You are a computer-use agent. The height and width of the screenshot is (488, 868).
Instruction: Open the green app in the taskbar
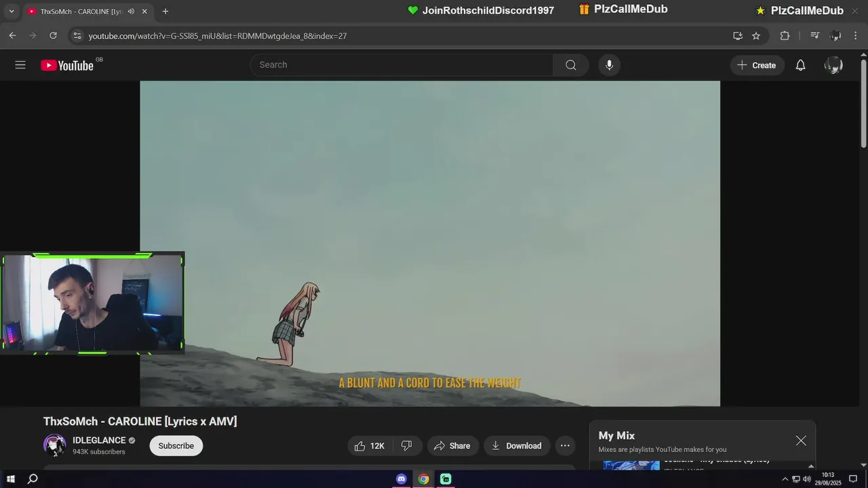(x=446, y=479)
